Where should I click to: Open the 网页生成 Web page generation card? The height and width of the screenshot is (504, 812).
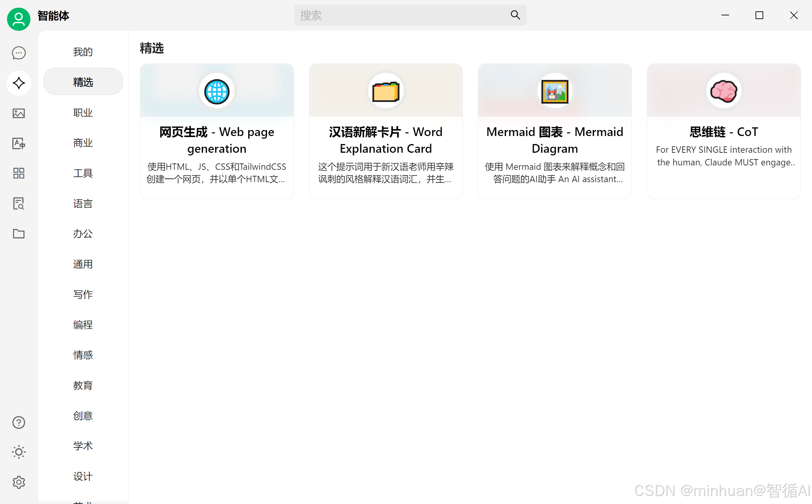pos(217,140)
